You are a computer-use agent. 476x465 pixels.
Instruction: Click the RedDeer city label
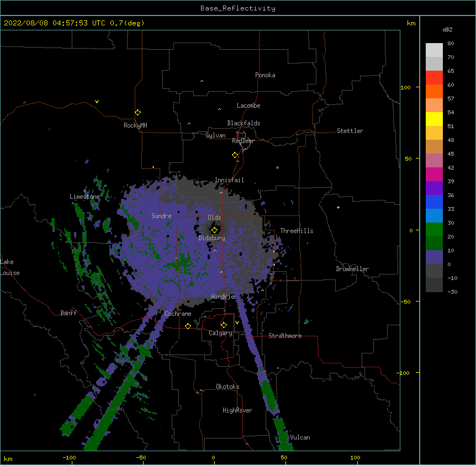[243, 141]
